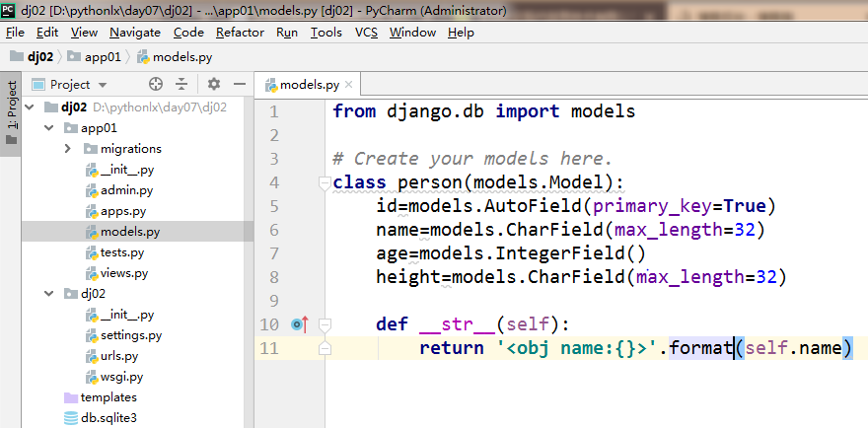Screen dimensions: 868x428
Task: Open the Run menu
Action: coord(287,33)
